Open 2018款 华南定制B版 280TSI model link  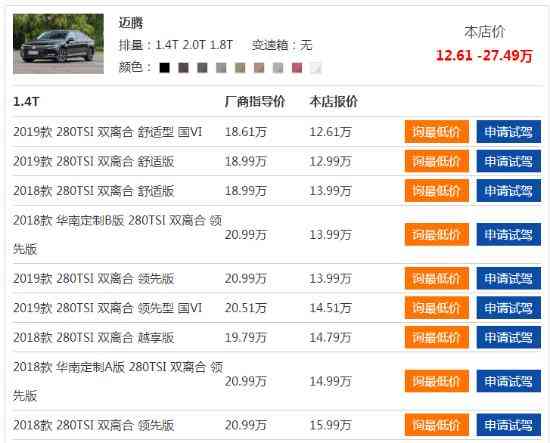(x=118, y=235)
